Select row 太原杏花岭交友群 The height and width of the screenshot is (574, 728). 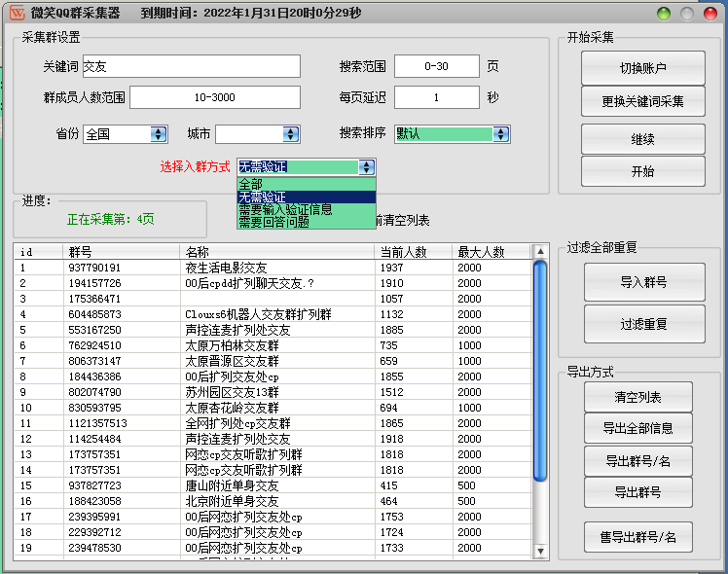[273, 408]
